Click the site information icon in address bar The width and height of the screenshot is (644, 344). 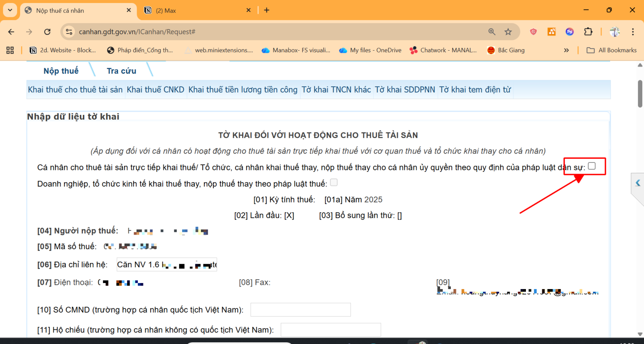coord(69,32)
